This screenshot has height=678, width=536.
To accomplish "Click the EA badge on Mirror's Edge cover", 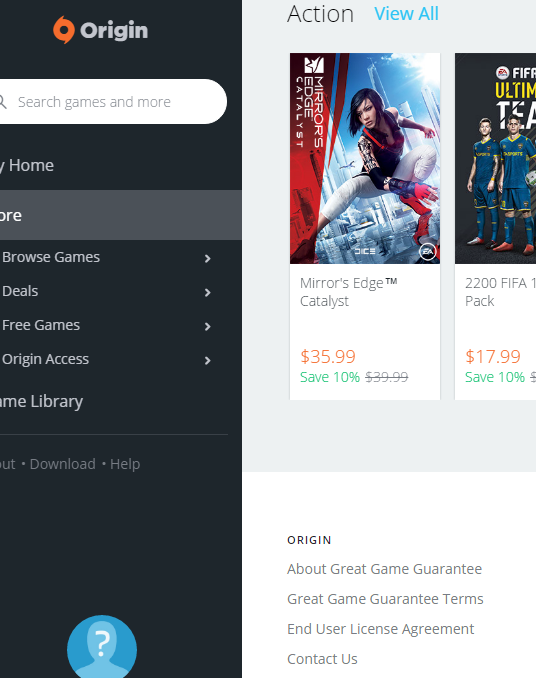I will point(427,252).
